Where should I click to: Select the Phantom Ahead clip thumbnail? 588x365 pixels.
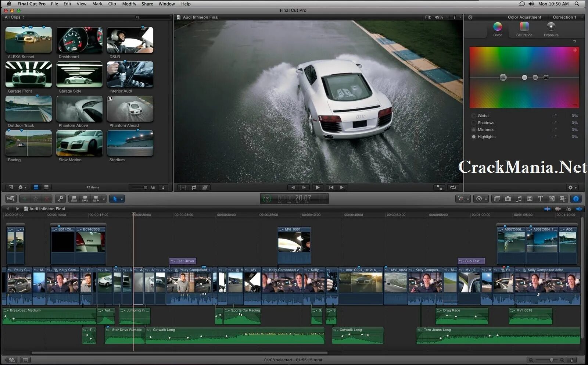(x=130, y=109)
